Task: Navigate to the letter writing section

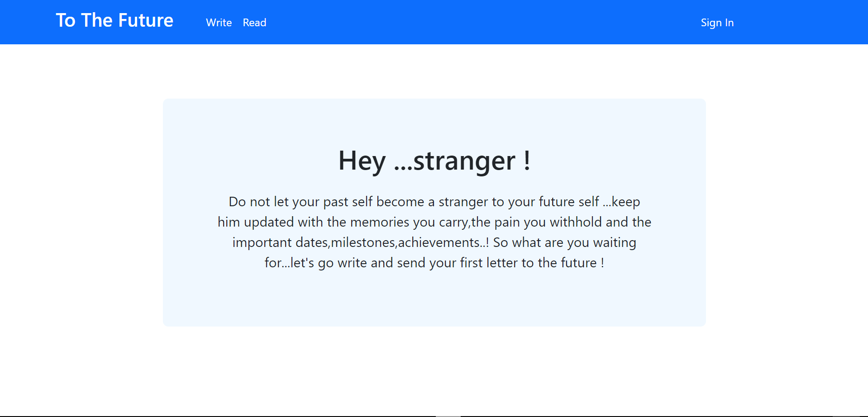Action: (219, 22)
